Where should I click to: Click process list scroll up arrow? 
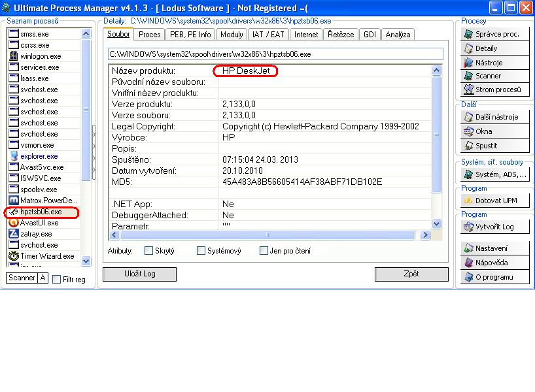[86, 33]
